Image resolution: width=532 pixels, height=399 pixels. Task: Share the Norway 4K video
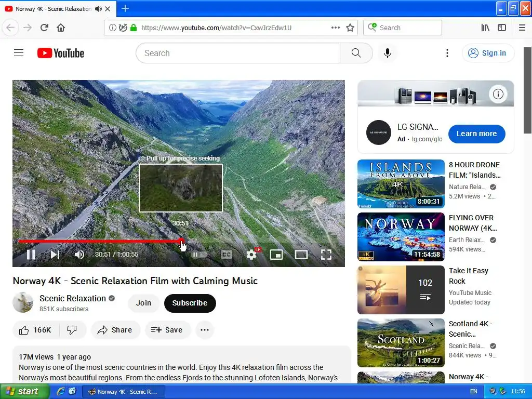click(x=115, y=330)
